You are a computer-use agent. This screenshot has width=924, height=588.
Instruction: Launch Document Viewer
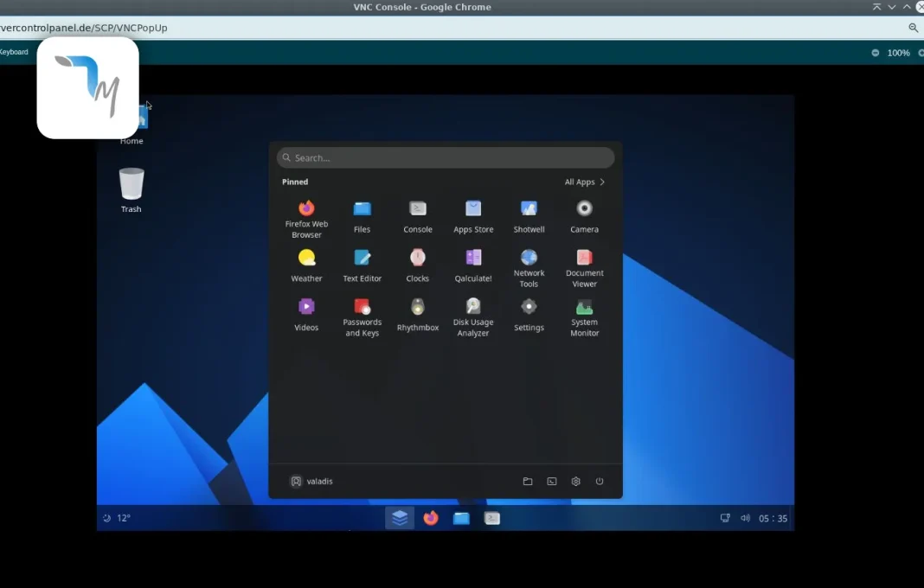[584, 268]
